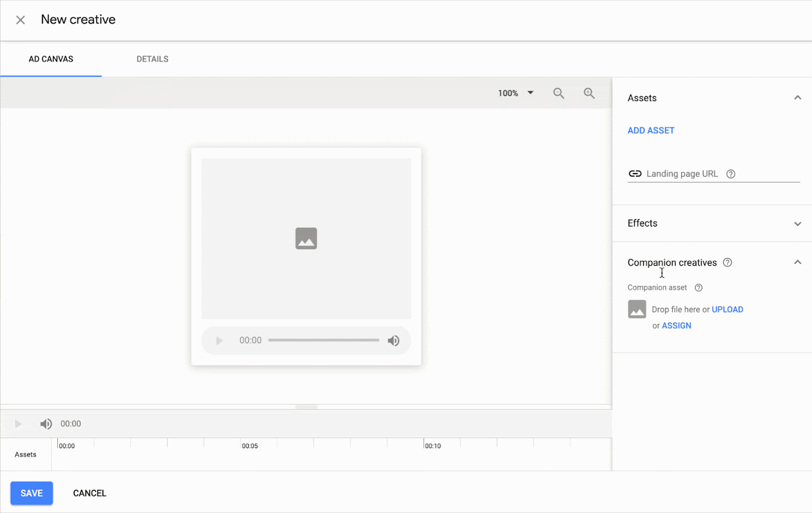Viewport: 812px width, 513px height.
Task: Close the New creative dialog
Action: tap(20, 20)
